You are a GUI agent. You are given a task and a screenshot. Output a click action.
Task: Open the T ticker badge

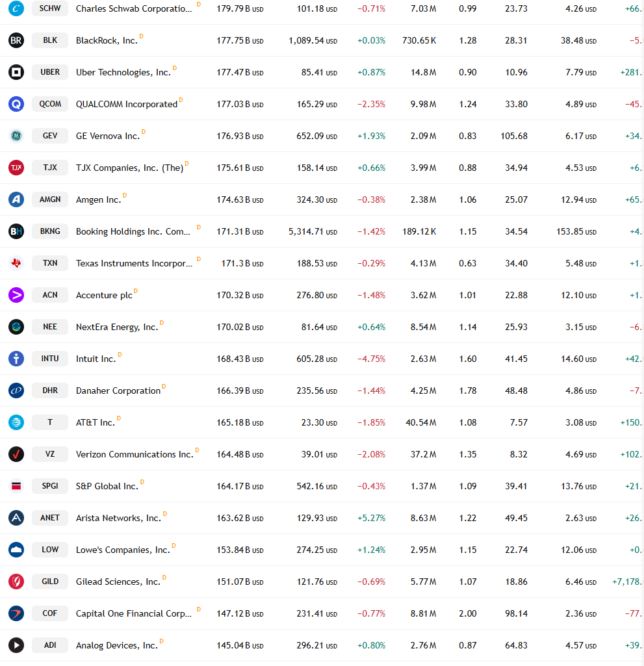(50, 422)
